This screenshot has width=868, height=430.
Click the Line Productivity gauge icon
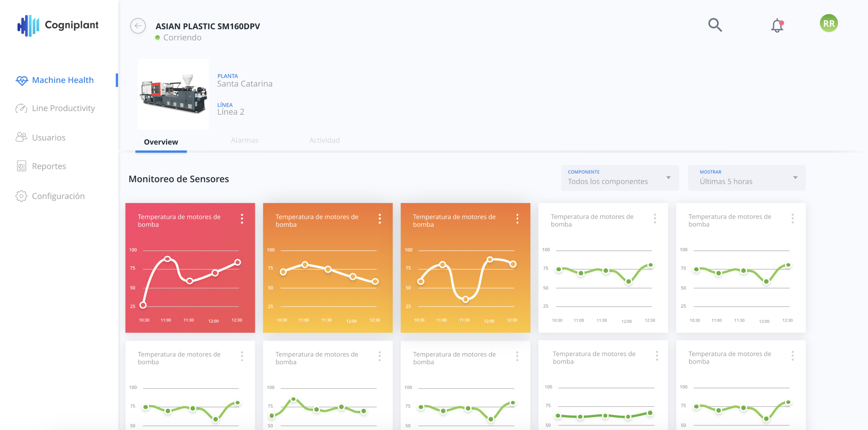pyautogui.click(x=21, y=108)
